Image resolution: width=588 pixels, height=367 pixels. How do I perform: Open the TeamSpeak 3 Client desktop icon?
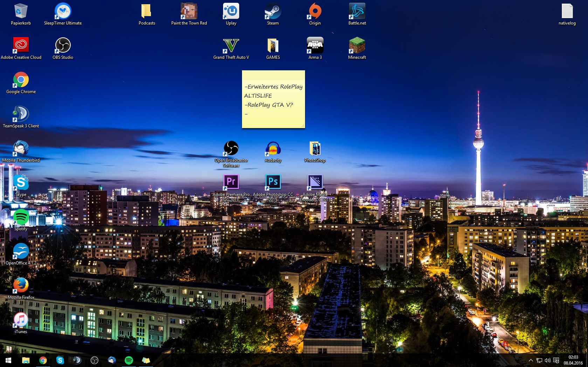[x=21, y=115]
